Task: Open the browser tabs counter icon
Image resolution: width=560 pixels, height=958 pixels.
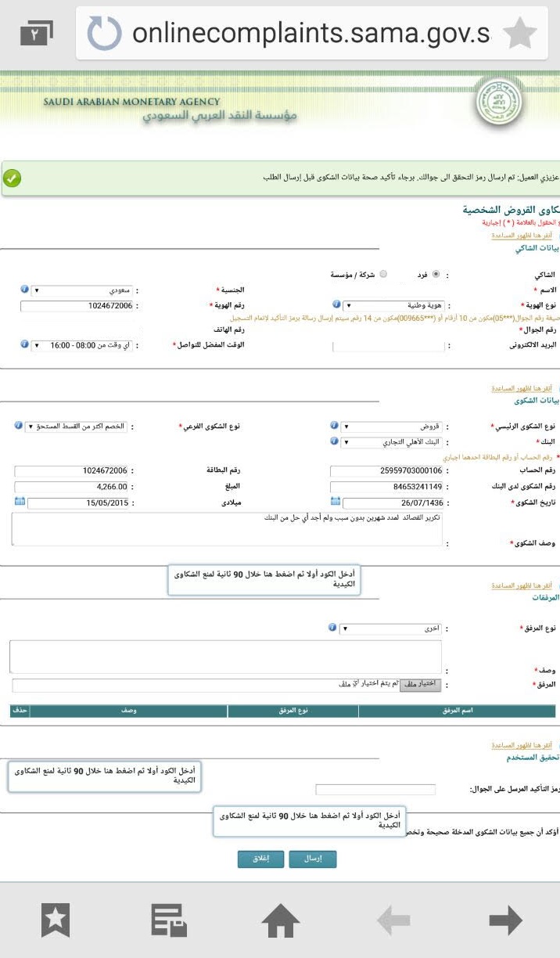Action: tap(35, 34)
